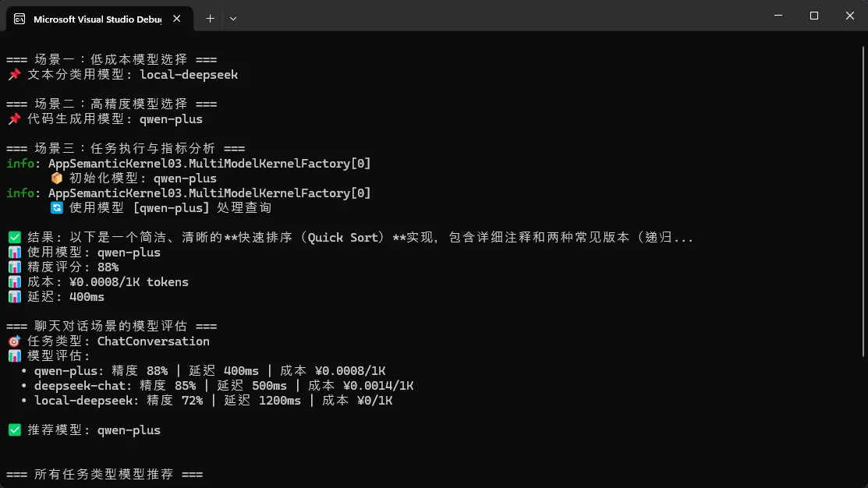868x488 pixels.
Task: Click the refresh emoji before 使用模型 [qwen-plus]
Action: 56,208
